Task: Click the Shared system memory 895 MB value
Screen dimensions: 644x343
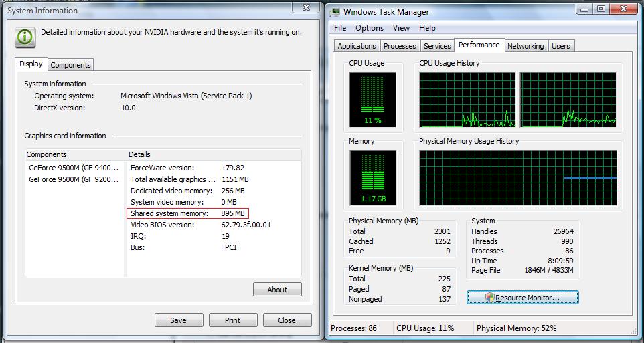Action: coord(233,213)
